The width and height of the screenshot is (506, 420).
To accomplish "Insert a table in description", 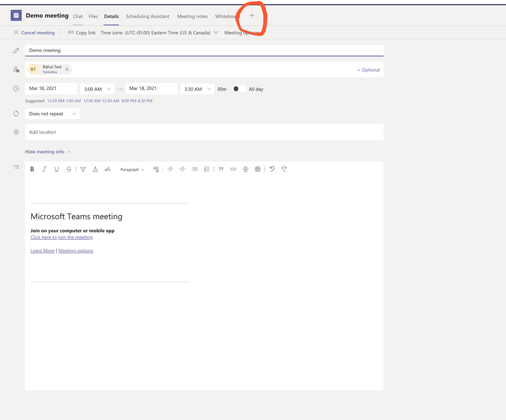I will click(x=257, y=169).
